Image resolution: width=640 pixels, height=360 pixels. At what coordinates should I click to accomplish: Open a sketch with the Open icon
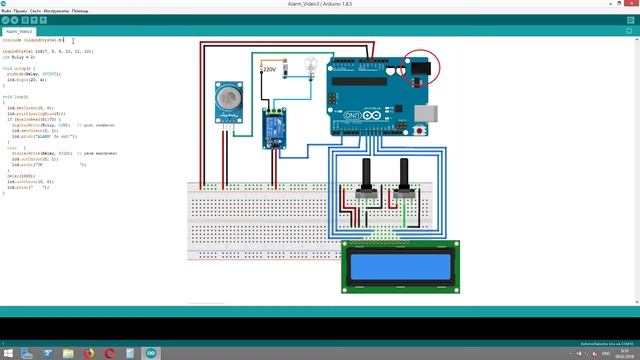[x=34, y=20]
